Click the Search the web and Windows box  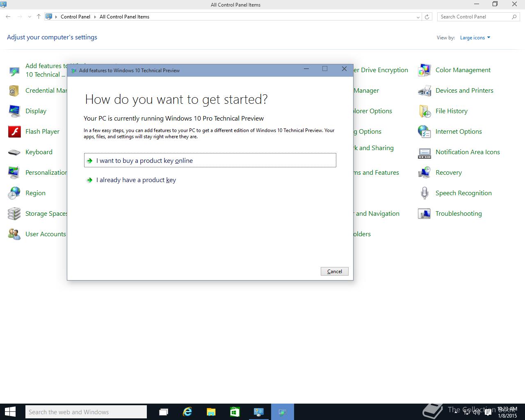coord(86,412)
